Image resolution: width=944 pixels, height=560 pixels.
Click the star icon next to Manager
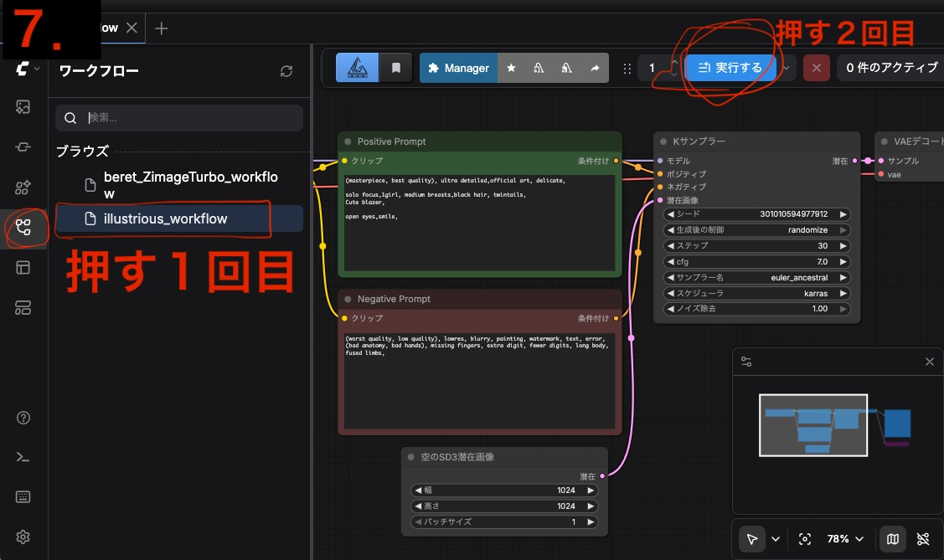(511, 68)
